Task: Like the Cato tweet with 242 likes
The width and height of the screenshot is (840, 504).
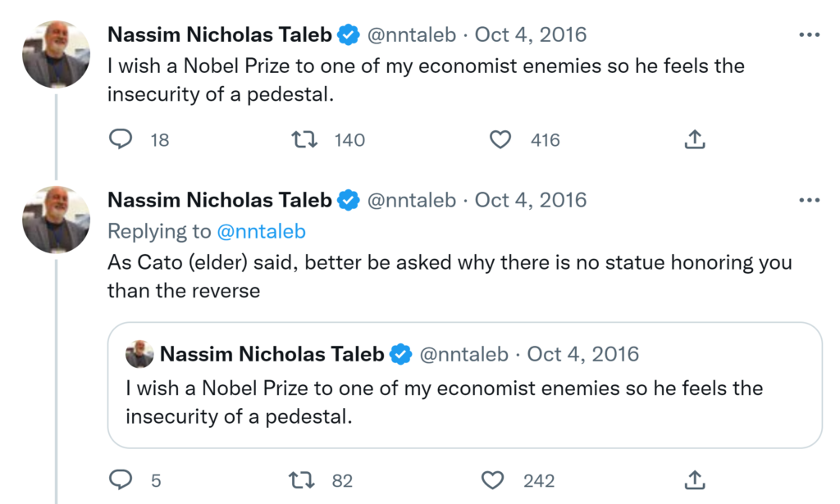Action: [x=491, y=479]
